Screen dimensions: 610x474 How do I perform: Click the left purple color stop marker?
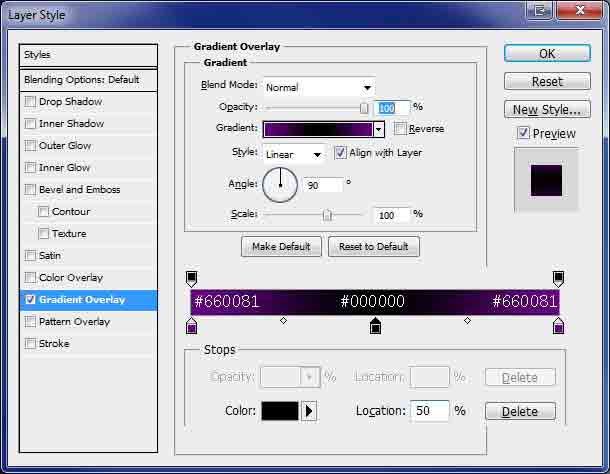192,326
